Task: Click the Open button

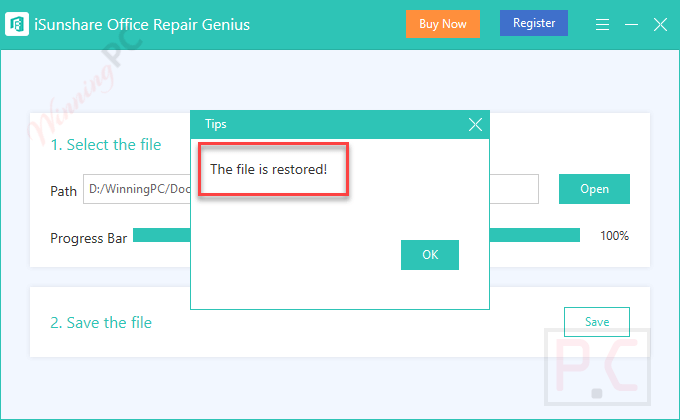Action: click(594, 189)
